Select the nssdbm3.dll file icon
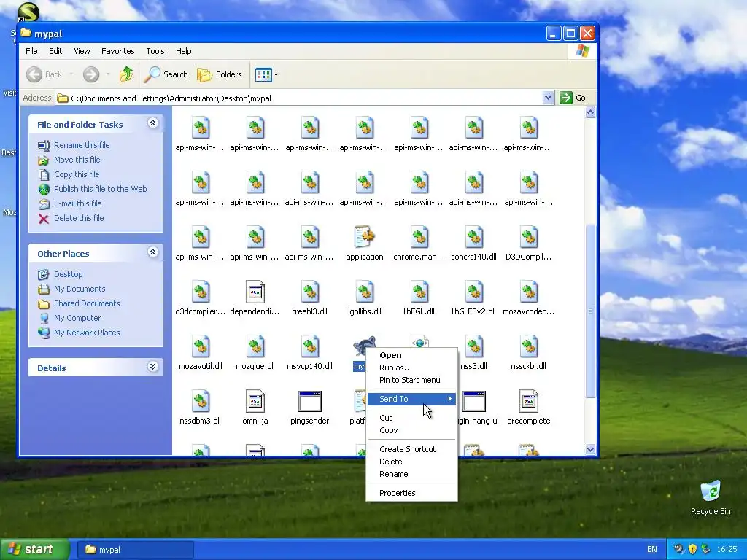 pos(201,402)
